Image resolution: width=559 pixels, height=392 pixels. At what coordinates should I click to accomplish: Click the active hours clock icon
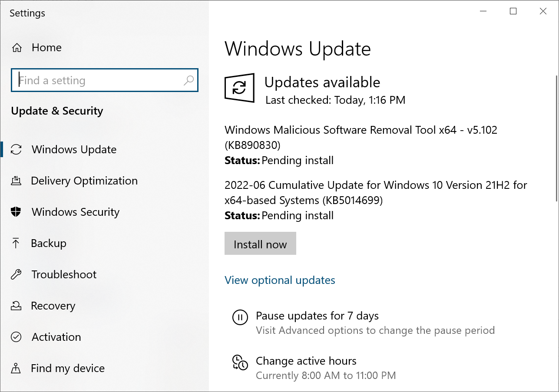tap(240, 362)
